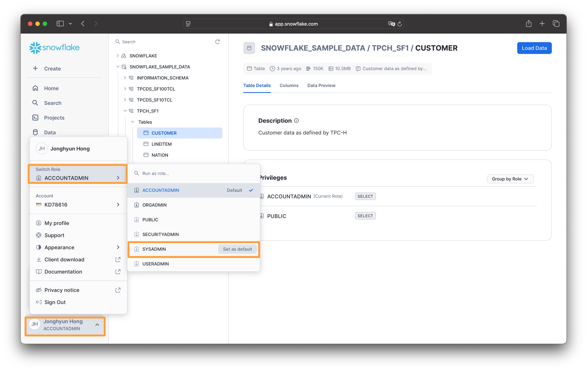The height and width of the screenshot is (371, 588).
Task: Open the Group by Role dropdown
Action: pos(510,179)
